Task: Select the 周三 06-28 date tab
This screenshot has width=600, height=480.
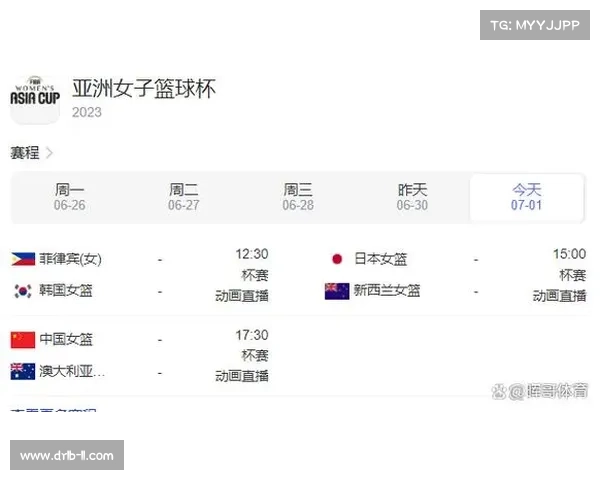Action: [298, 197]
